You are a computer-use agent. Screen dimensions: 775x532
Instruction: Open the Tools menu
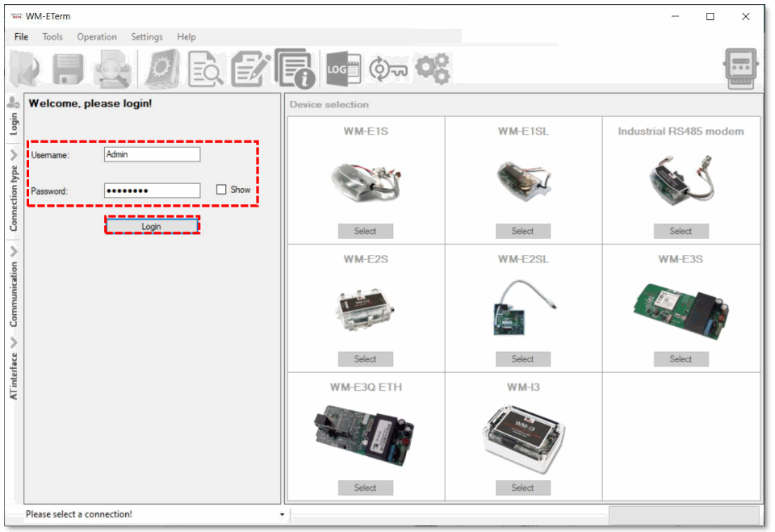pos(52,36)
